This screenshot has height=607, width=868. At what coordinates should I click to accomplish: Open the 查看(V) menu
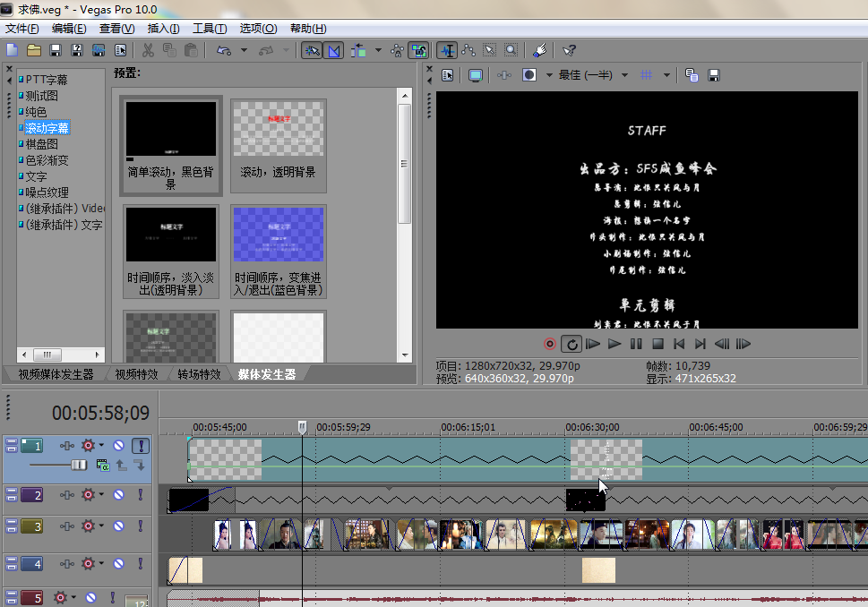(116, 29)
